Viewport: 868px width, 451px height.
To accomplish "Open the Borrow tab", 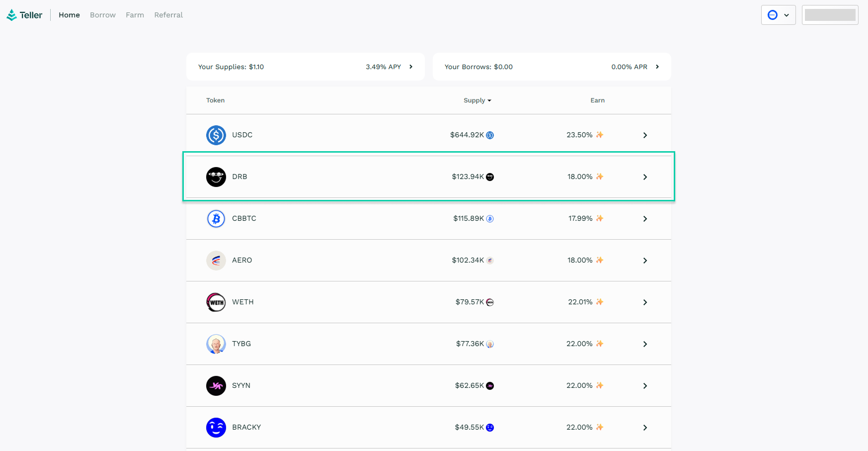I will 103,15.
